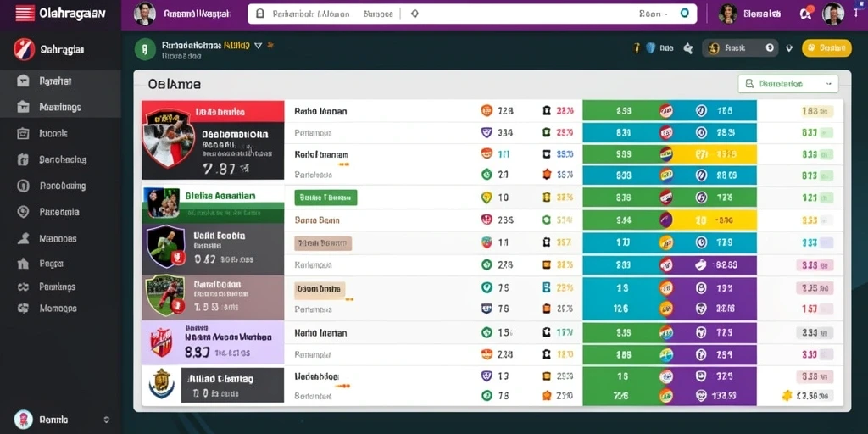Click the yellow highlighted cell in the third row
The width and height of the screenshot is (868, 434).
719,154
